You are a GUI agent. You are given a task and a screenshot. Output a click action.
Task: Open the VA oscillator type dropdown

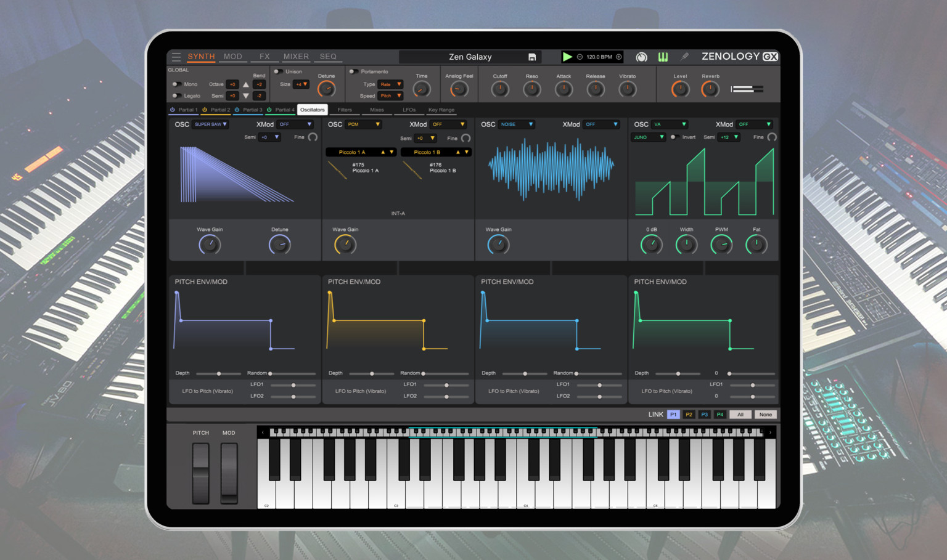(x=670, y=124)
